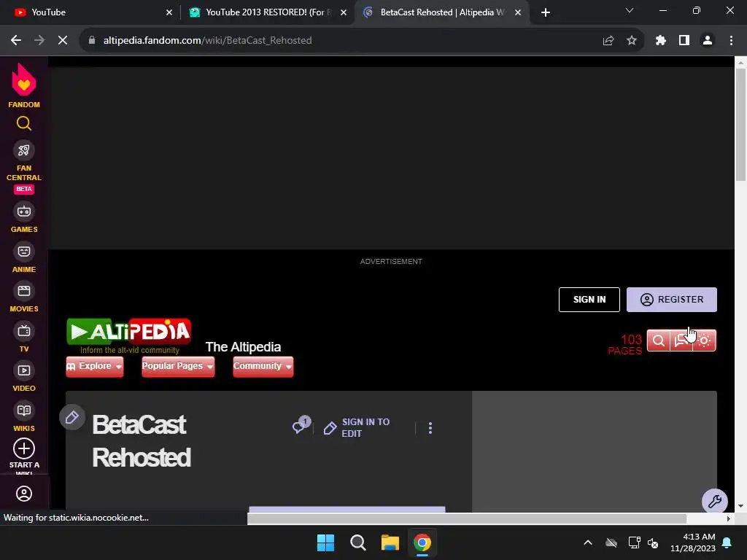Open a new browser tab
The height and width of the screenshot is (560, 747).
coord(546,12)
